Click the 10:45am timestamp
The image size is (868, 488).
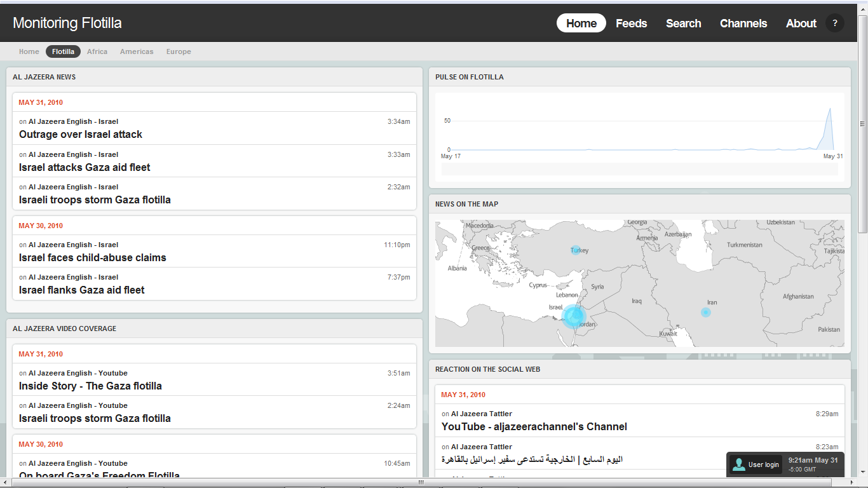coord(397,463)
